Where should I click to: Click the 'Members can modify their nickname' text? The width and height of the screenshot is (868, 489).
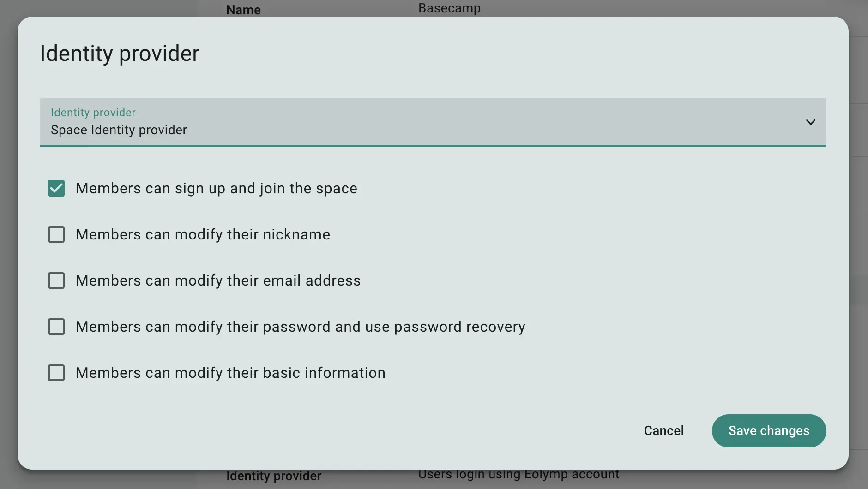203,234
